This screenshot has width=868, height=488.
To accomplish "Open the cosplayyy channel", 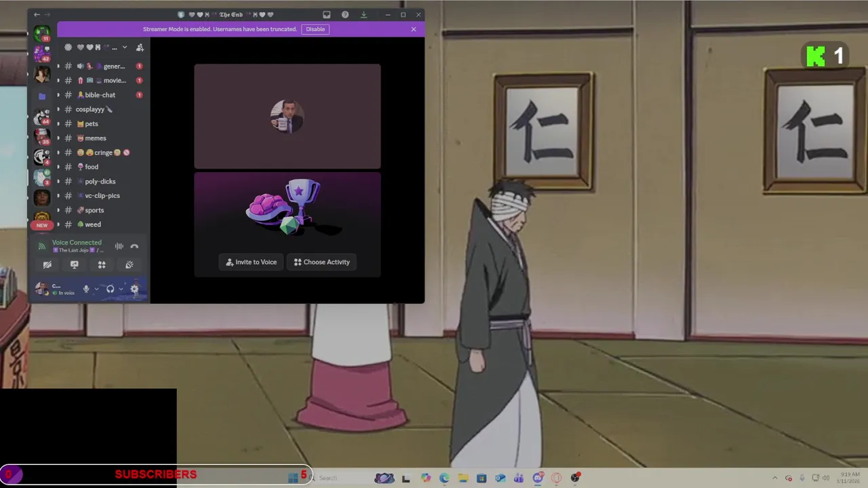I will point(100,109).
